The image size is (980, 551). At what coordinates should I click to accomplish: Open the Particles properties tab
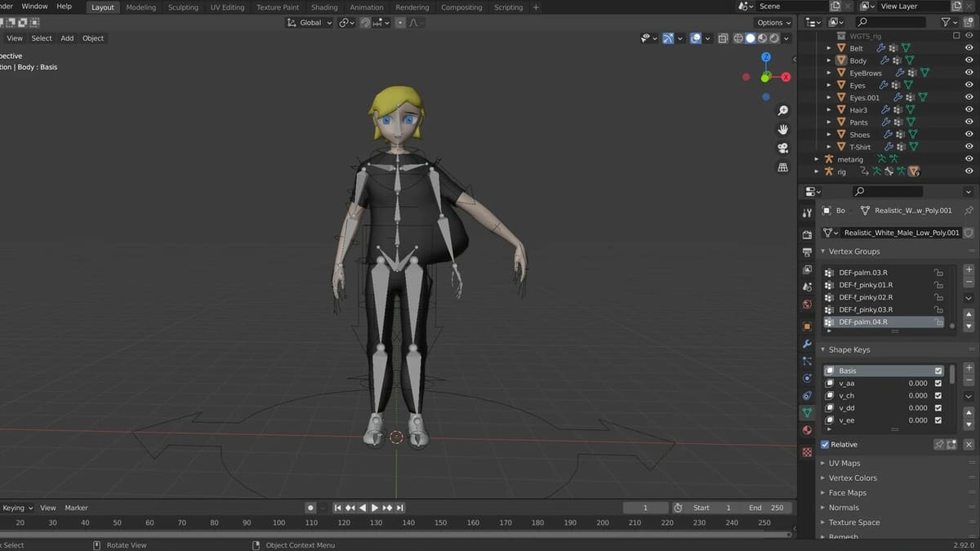pos(807,361)
